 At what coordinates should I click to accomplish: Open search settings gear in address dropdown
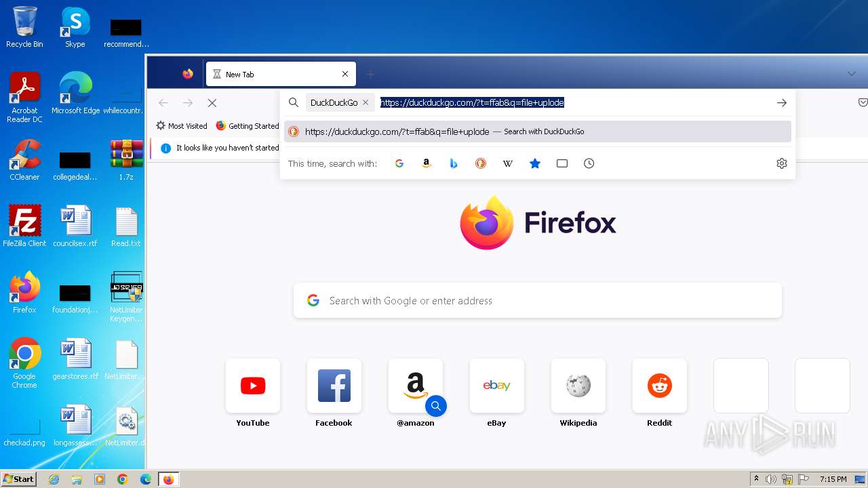[782, 163]
